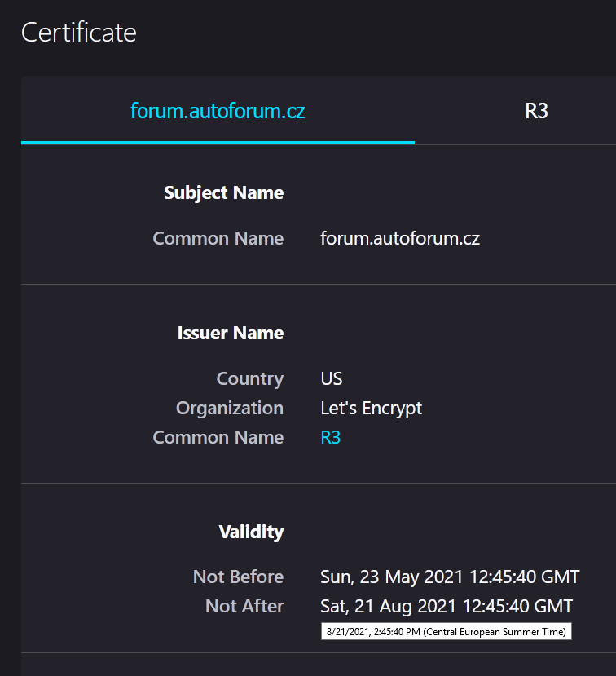Select the Country field label
The image size is (616, 676).
click(250, 378)
